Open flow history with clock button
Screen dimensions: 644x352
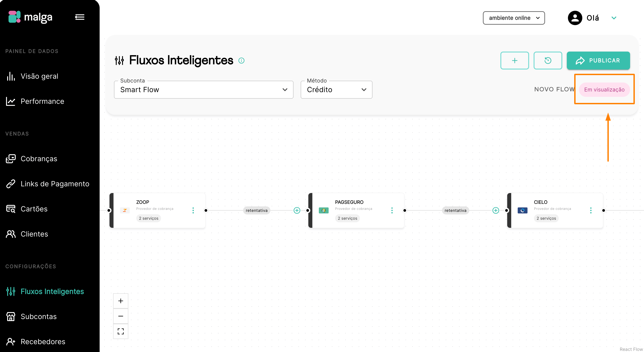coord(548,61)
